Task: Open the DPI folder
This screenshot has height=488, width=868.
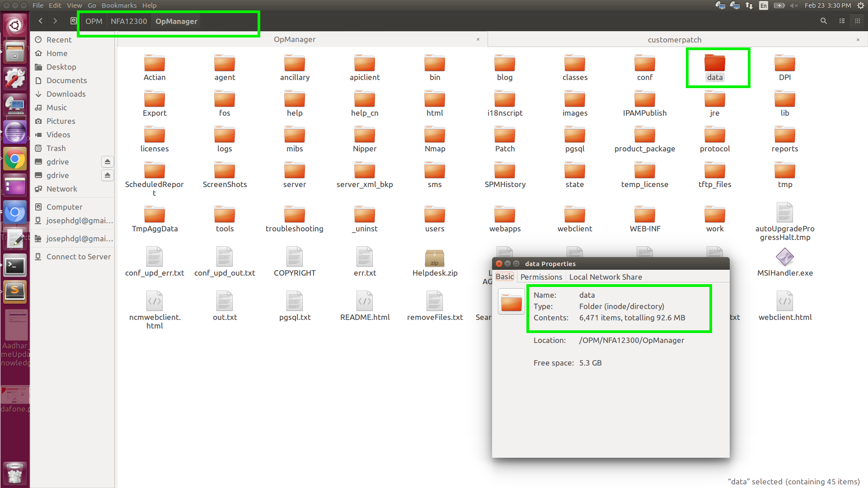Action: tap(785, 68)
